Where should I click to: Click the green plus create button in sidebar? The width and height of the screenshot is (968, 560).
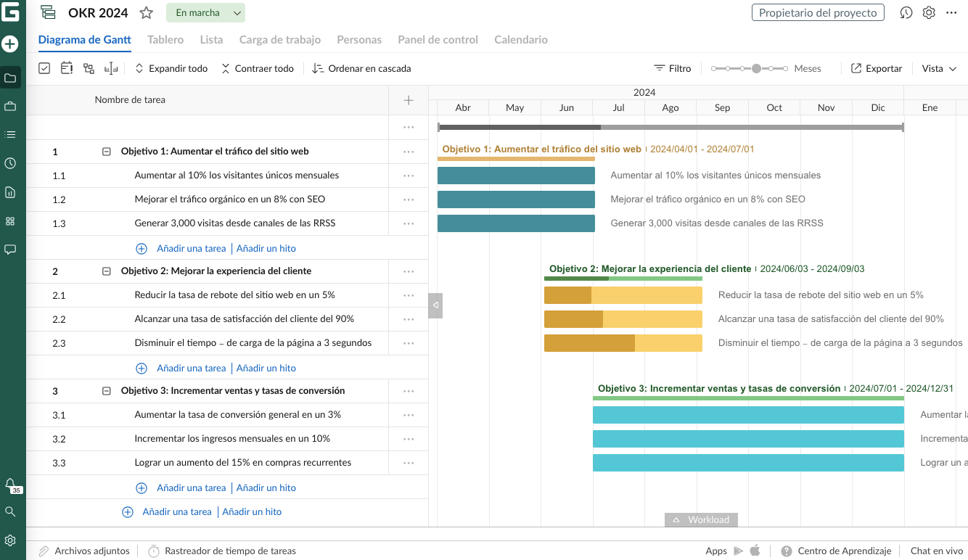(10, 44)
